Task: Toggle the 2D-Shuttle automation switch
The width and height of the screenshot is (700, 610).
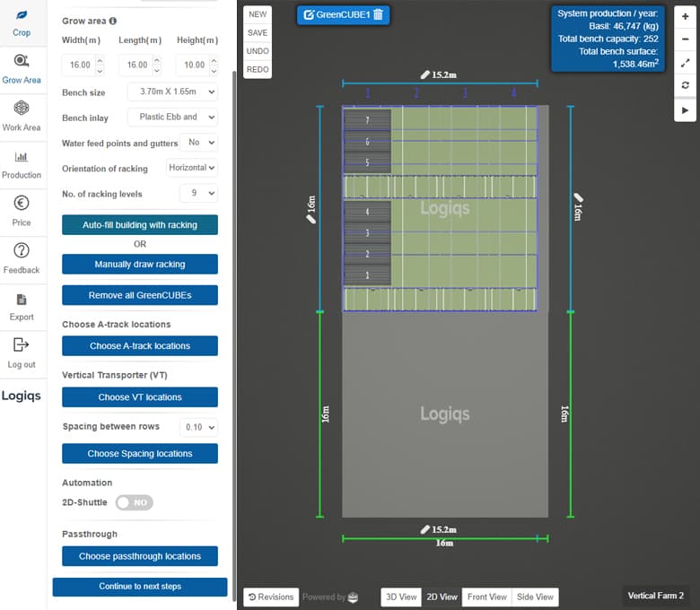Action: (x=135, y=503)
